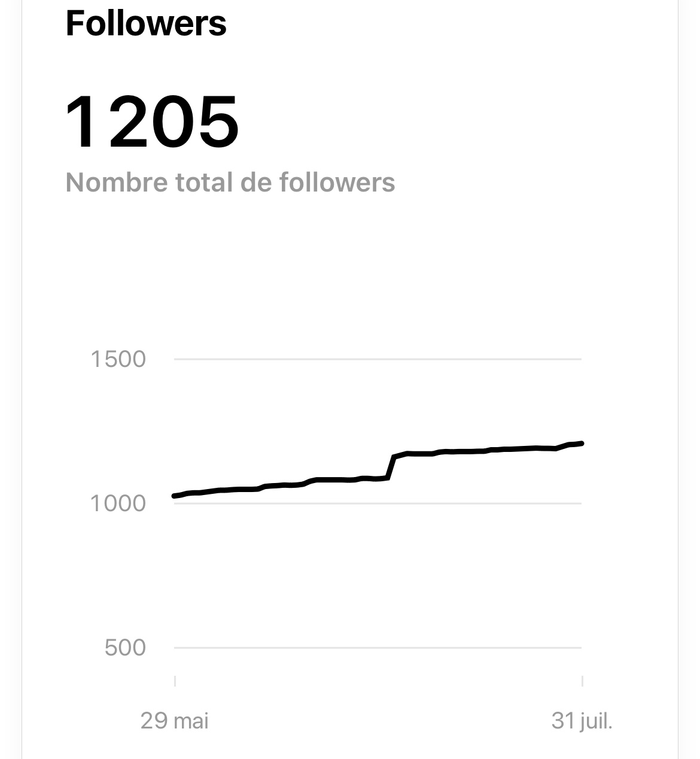Tap the '31 juil.' end date label
Image resolution: width=700 pixels, height=759 pixels.
582,721
